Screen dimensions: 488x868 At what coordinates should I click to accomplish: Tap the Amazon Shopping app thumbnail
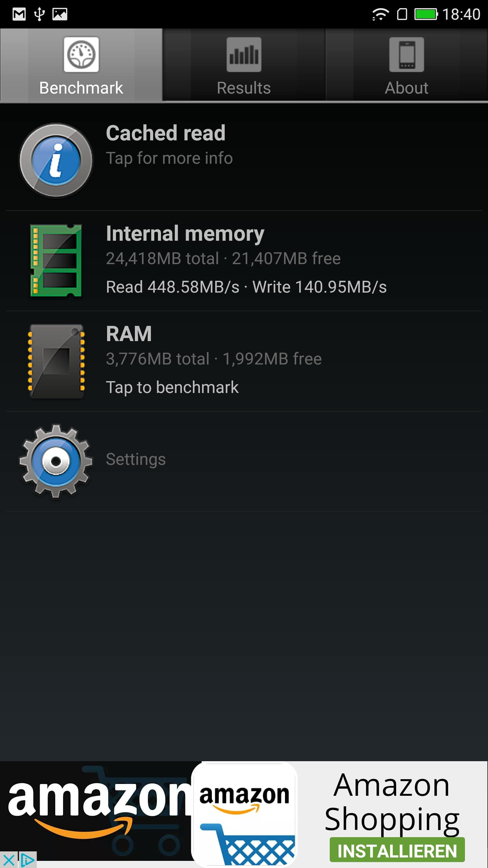point(244,814)
